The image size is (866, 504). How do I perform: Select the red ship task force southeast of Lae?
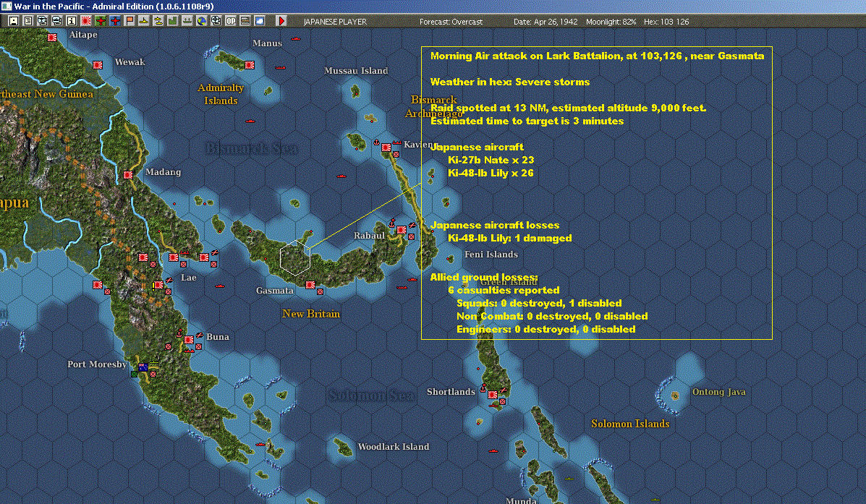pyautogui.click(x=220, y=286)
